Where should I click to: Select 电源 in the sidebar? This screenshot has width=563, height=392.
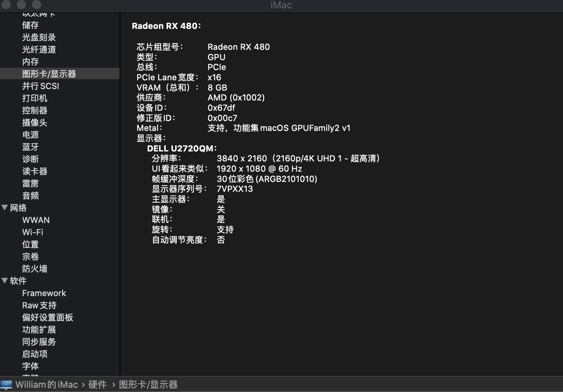(30, 135)
